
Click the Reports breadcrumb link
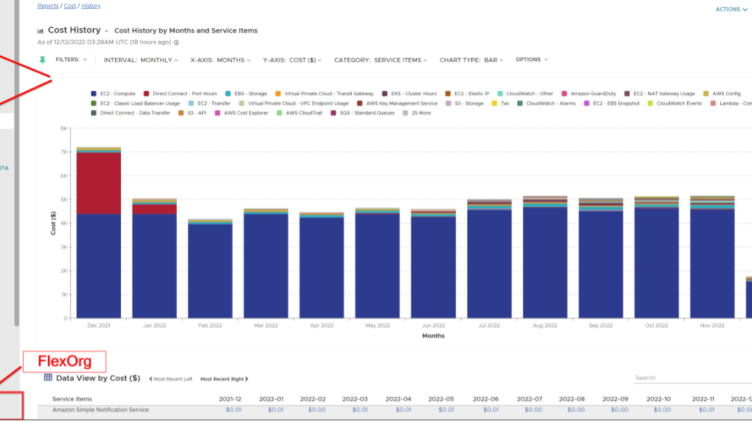tap(48, 6)
